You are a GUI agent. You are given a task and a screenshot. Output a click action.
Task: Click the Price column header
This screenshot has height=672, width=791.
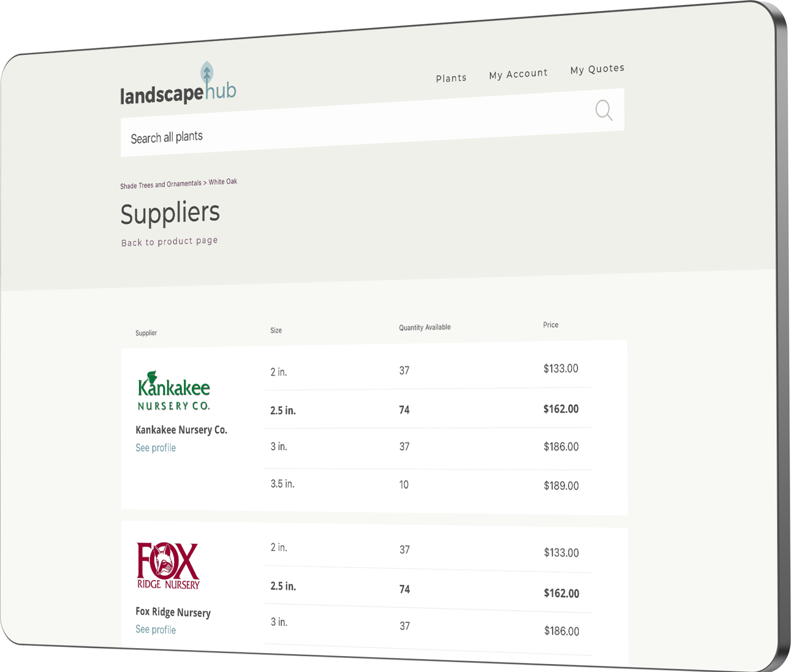pyautogui.click(x=550, y=325)
